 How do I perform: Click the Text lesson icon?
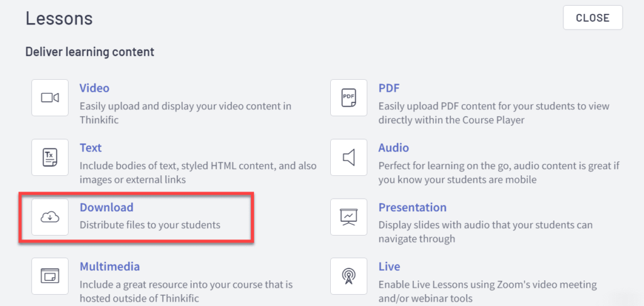(x=50, y=158)
